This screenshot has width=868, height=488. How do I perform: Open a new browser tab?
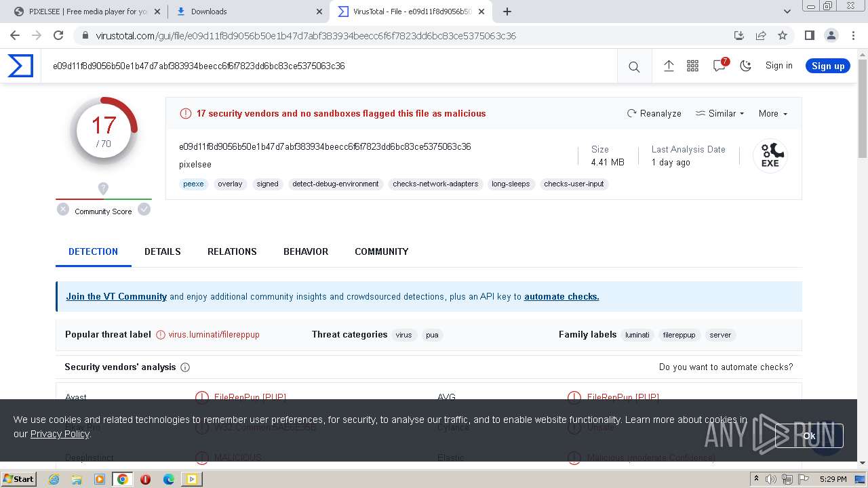point(507,12)
